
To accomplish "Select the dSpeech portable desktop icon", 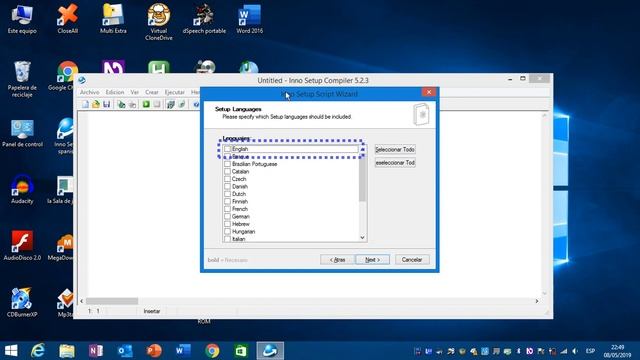I will tap(204, 19).
